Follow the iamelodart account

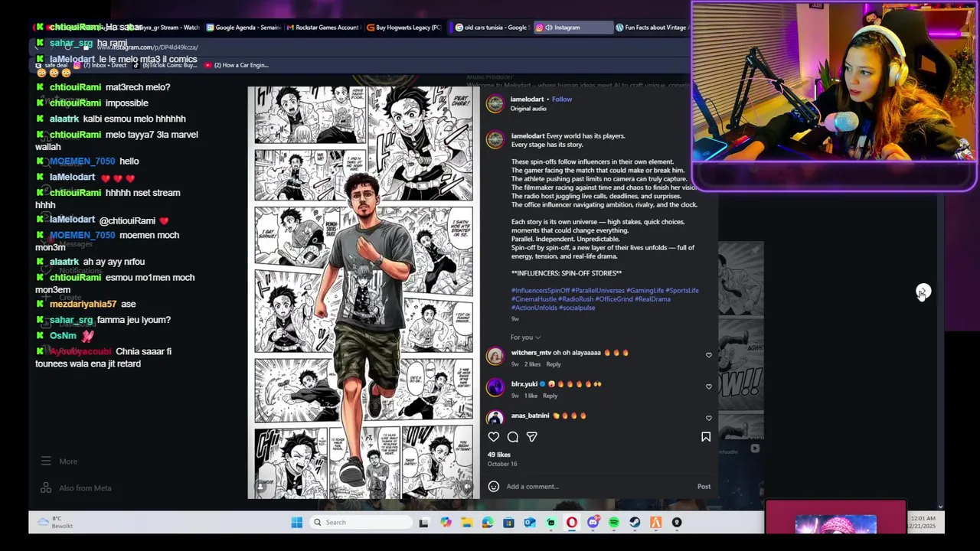pos(562,99)
